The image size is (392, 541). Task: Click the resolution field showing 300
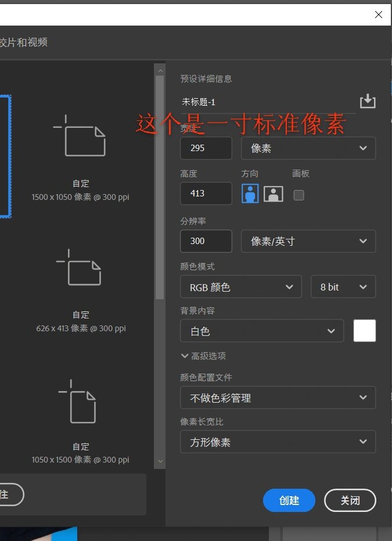click(206, 241)
